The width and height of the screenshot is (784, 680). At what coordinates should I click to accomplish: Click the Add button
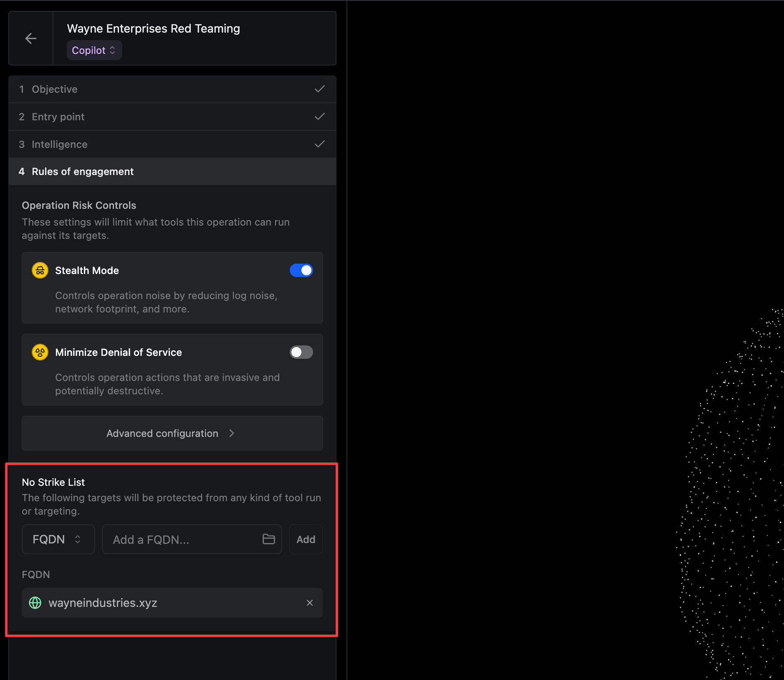point(306,539)
